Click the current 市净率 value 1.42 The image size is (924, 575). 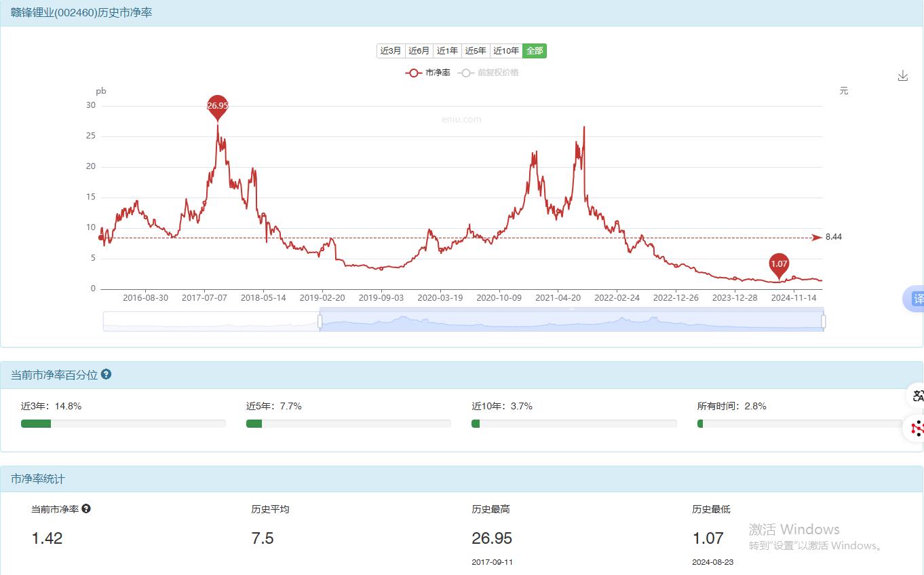47,538
